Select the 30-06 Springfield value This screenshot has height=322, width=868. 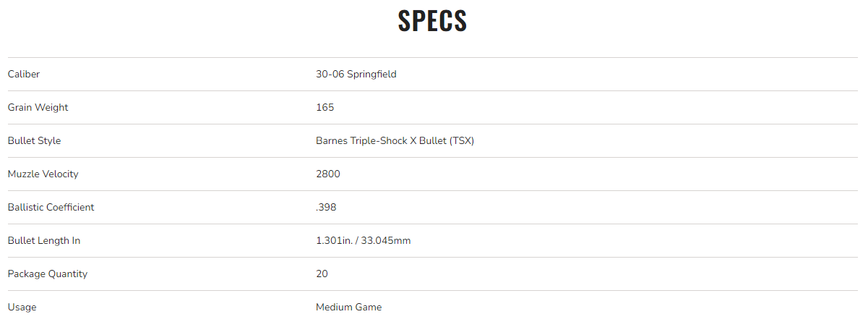coord(356,74)
